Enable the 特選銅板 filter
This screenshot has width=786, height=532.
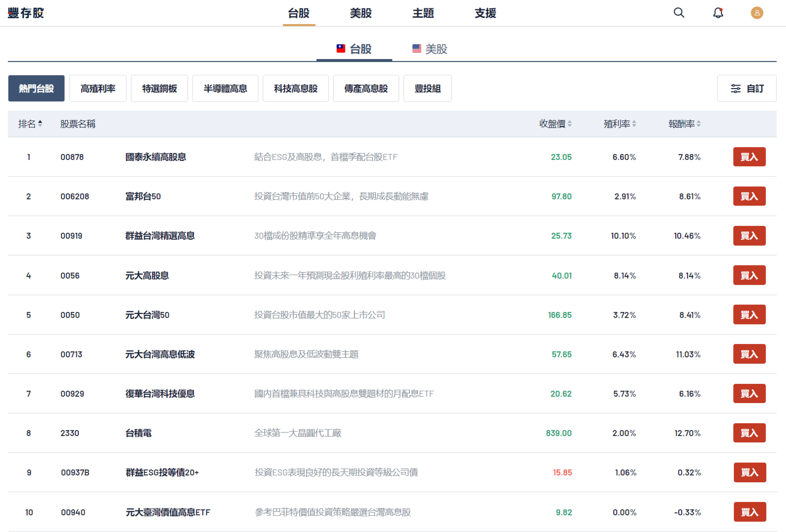[x=159, y=88]
